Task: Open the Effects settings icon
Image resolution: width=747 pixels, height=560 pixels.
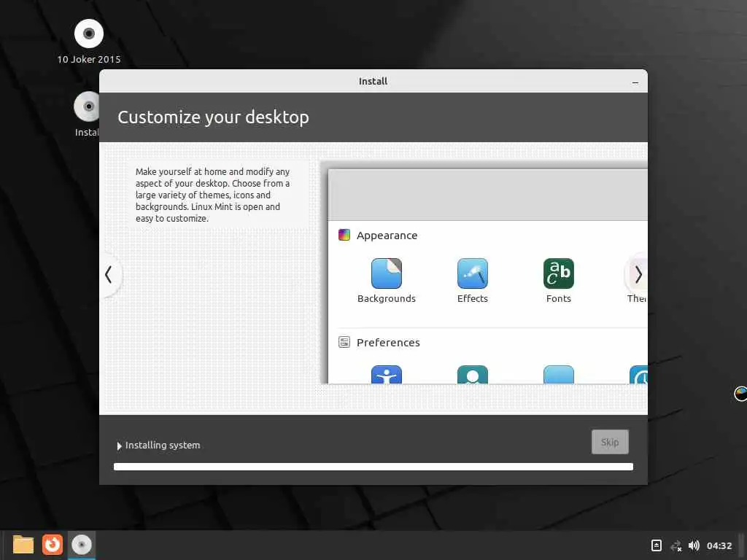Action: click(x=472, y=273)
